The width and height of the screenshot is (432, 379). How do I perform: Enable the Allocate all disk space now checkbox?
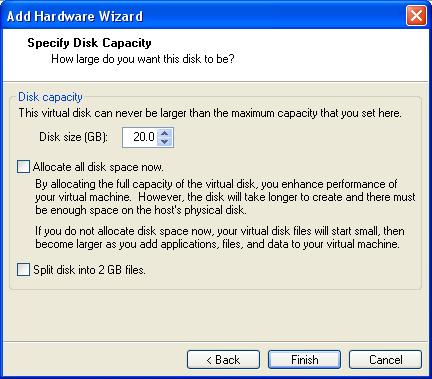tap(23, 167)
